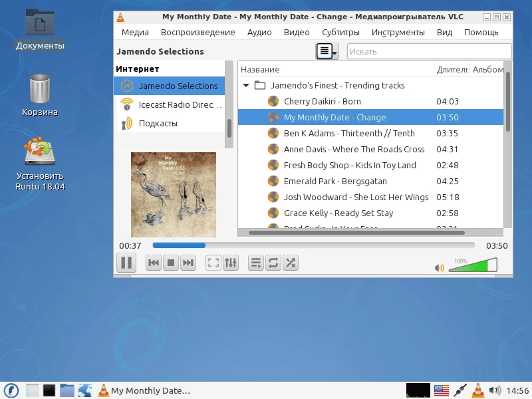The height and width of the screenshot is (399, 532).
Task: Select Ben K Adams - Thirteenth // Tenth
Action: (x=370, y=134)
